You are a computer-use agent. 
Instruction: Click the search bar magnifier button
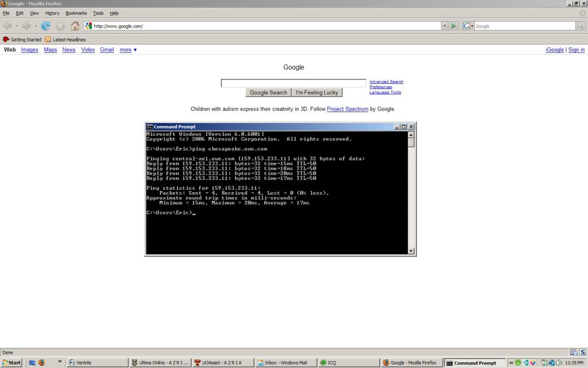[x=580, y=26]
